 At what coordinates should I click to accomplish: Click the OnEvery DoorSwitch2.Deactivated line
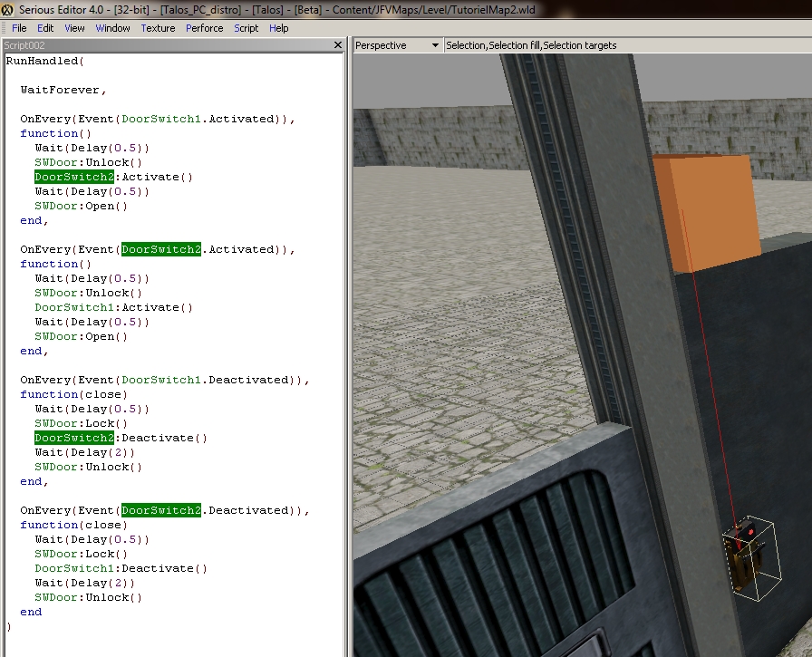coord(165,510)
